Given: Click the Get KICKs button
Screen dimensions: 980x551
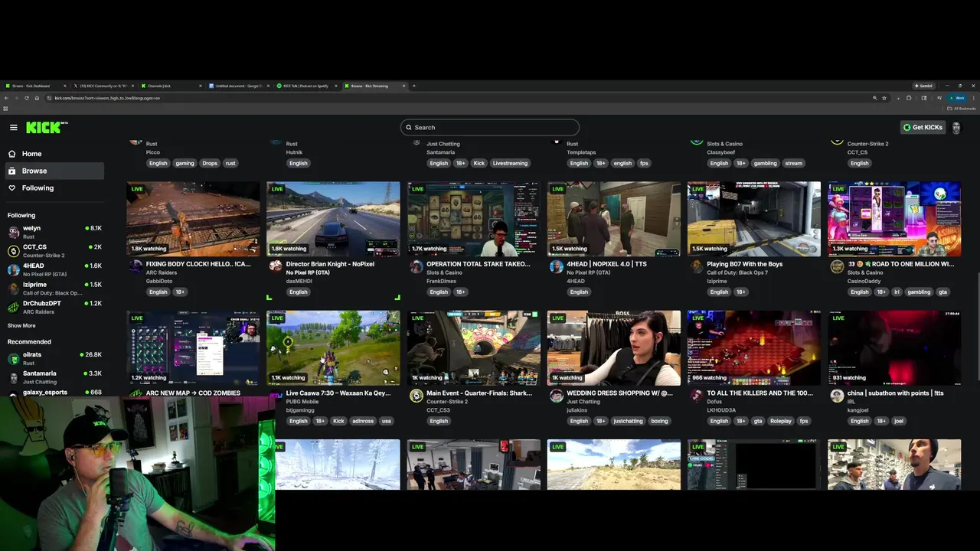Looking at the screenshot, I should (x=923, y=127).
